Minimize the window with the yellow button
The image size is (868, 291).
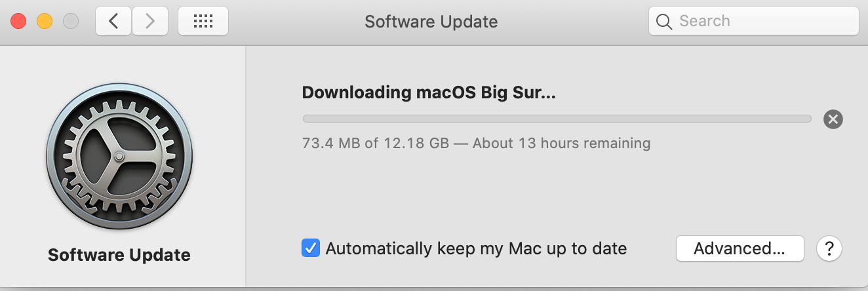pyautogui.click(x=45, y=21)
